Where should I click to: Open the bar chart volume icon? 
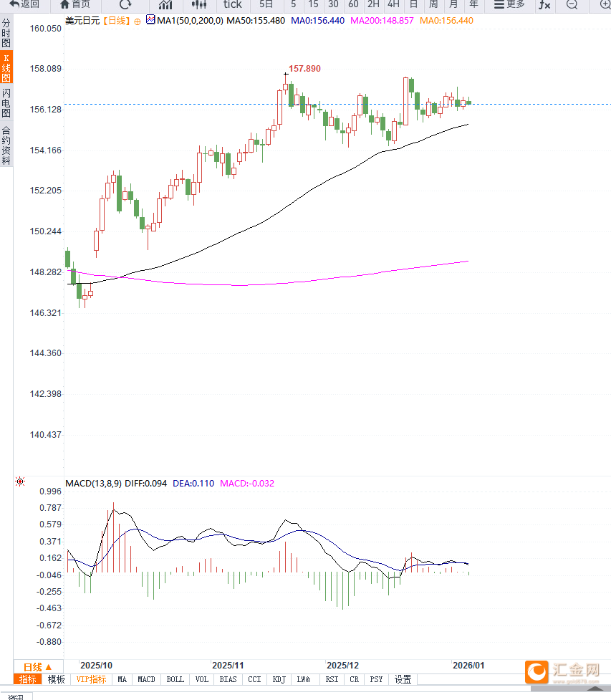pos(165,4)
